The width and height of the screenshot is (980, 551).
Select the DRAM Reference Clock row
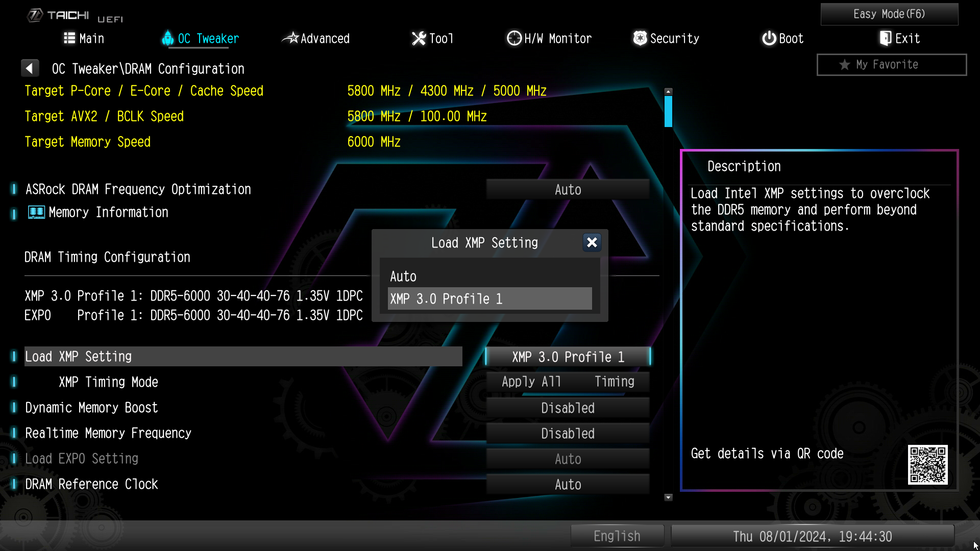click(243, 484)
